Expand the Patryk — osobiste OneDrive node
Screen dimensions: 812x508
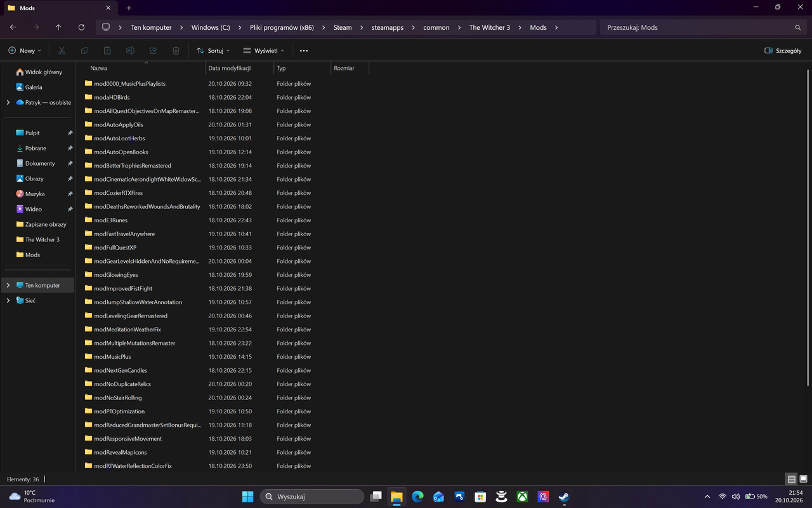[x=8, y=103]
